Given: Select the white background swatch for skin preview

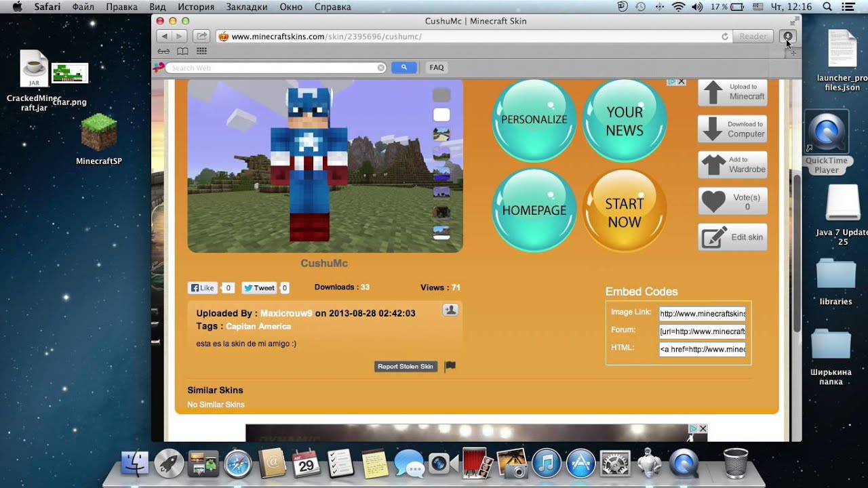Looking at the screenshot, I should click(x=441, y=115).
